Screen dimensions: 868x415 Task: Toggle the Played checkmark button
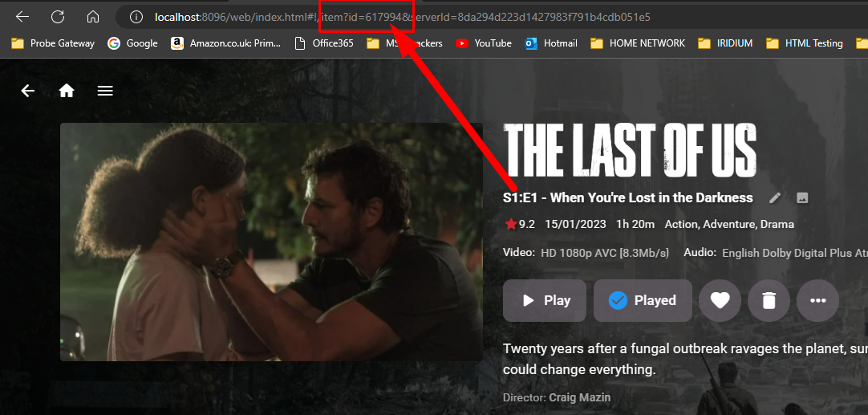pyautogui.click(x=643, y=300)
